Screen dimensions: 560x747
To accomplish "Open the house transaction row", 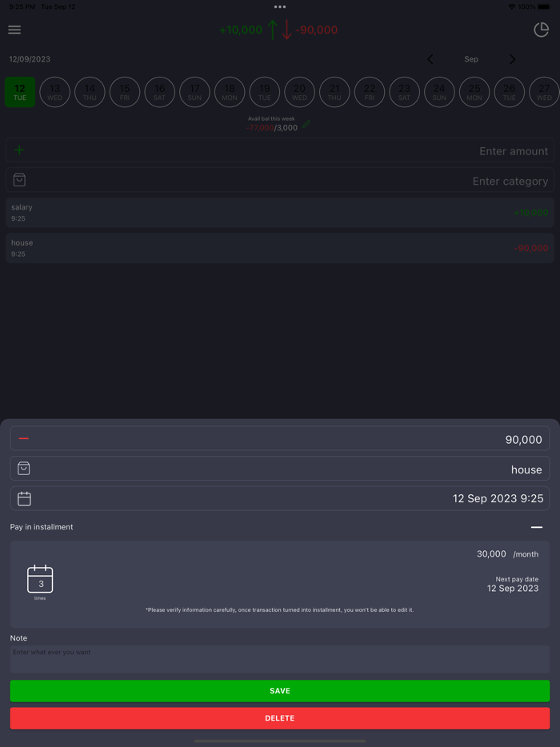I will click(x=280, y=248).
